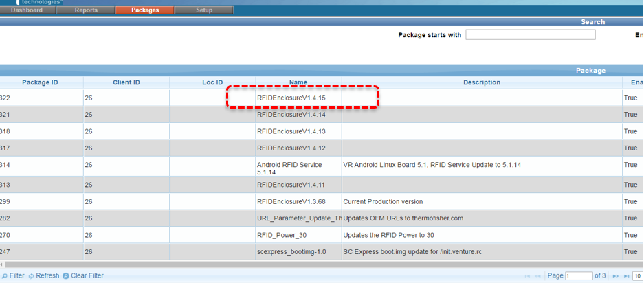The height and width of the screenshot is (283, 644).
Task: Sort by Package ID column header
Action: tap(40, 82)
